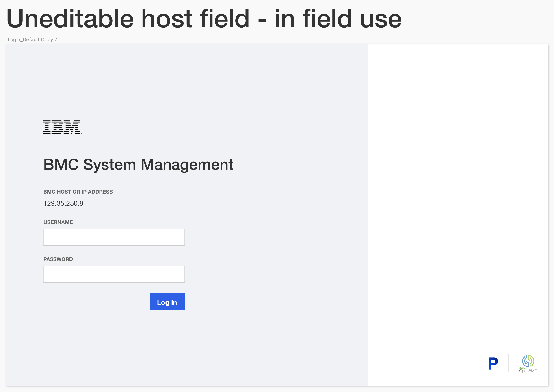Viewport: 554px width, 392px height.
Task: Click the circuit-style graphic in the OpenBMC badge
Action: pos(528,361)
